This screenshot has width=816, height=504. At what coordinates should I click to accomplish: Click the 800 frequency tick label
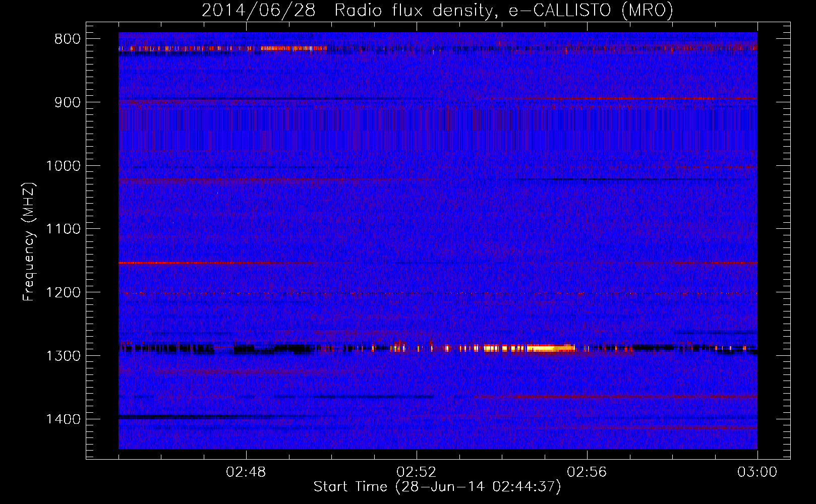[x=67, y=39]
